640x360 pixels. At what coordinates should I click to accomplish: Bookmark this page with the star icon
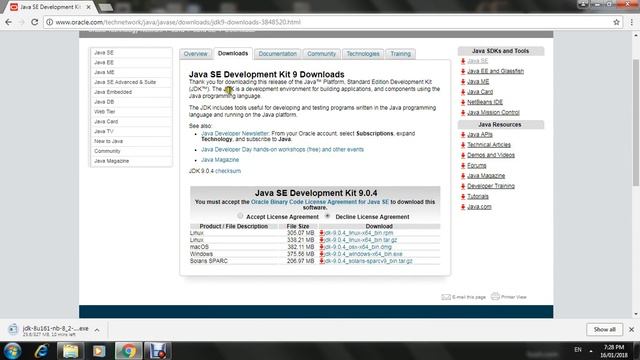click(616, 22)
